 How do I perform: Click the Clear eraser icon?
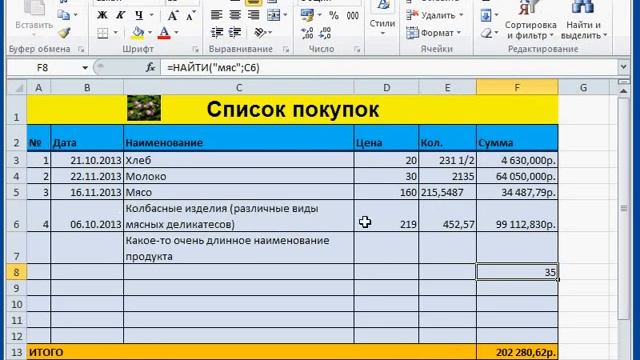(486, 33)
